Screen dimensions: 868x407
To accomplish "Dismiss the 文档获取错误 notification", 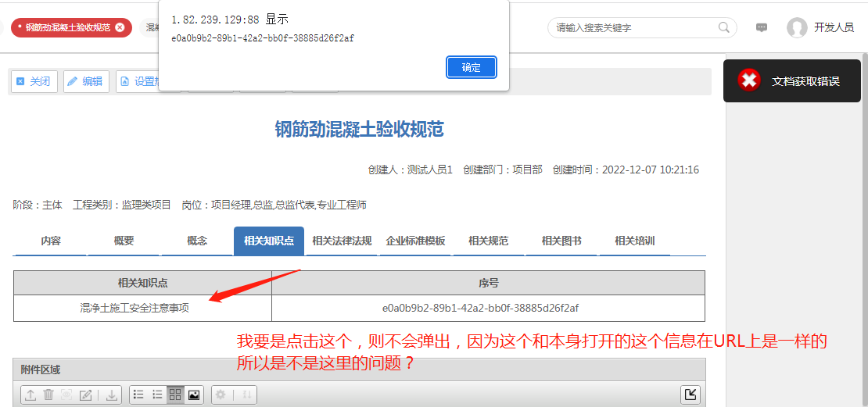I will pyautogui.click(x=792, y=80).
